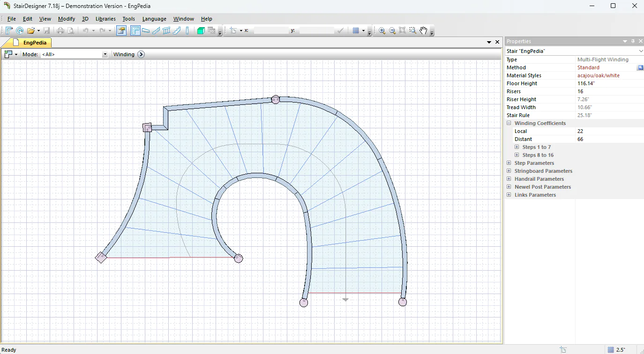Open the Mode <All> combo box
The height and width of the screenshot is (354, 644).
point(75,54)
